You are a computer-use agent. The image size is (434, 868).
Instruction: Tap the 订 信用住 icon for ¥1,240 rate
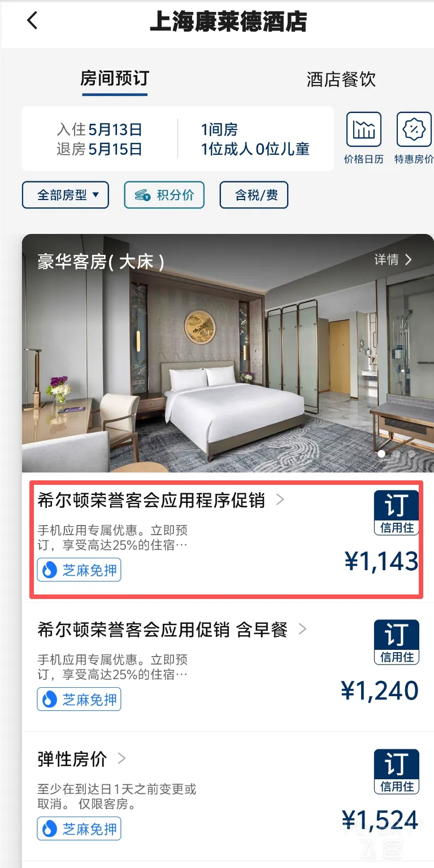[x=396, y=642]
